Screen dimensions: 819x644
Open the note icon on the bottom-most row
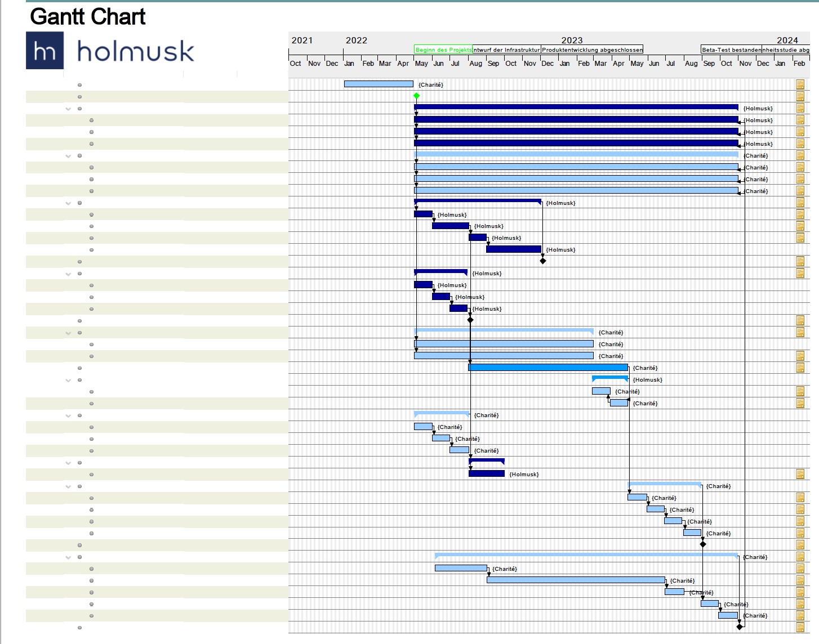click(800, 627)
